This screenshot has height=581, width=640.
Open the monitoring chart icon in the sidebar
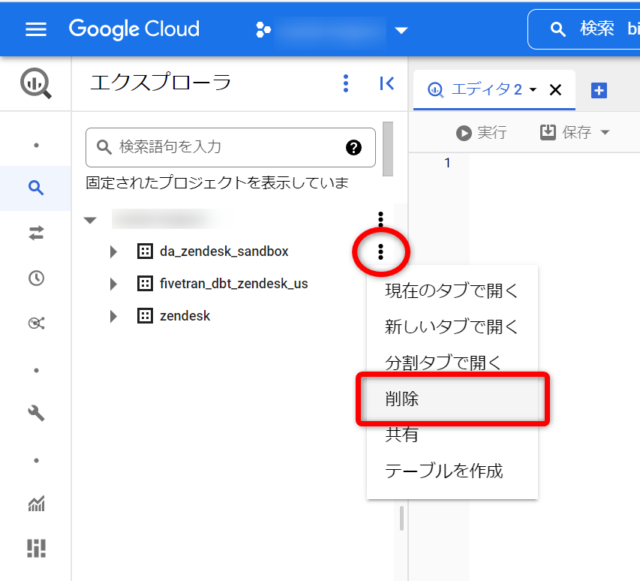(36, 503)
